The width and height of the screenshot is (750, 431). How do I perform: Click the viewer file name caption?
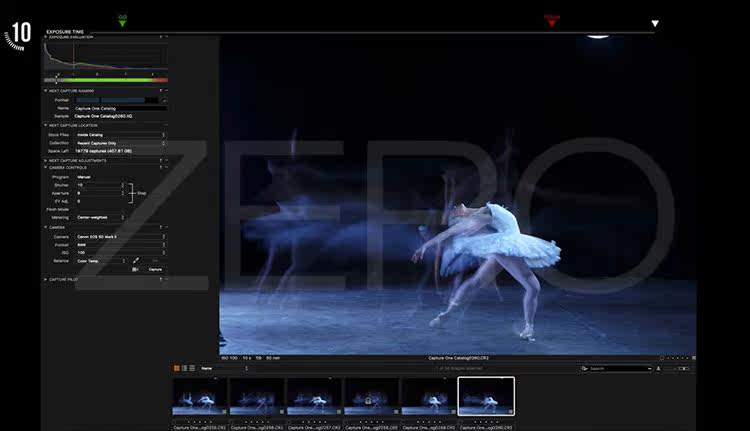pyautogui.click(x=458, y=358)
